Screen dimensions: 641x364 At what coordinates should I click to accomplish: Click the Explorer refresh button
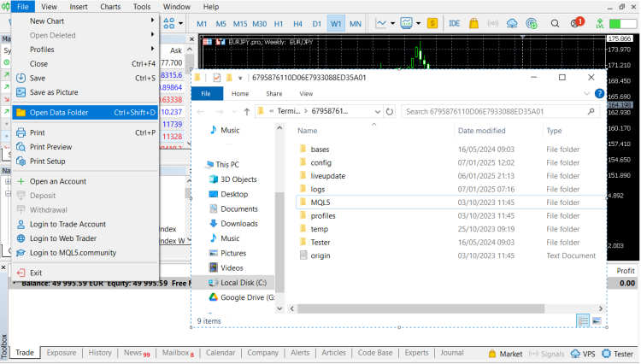click(390, 111)
